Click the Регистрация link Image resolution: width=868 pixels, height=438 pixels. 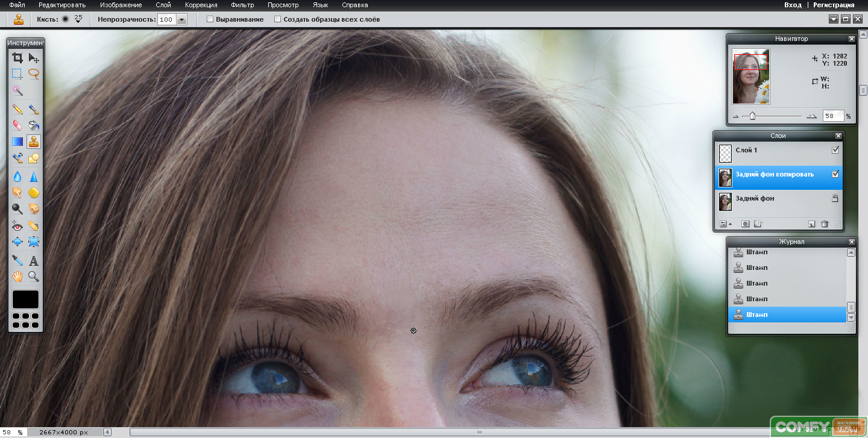[834, 5]
